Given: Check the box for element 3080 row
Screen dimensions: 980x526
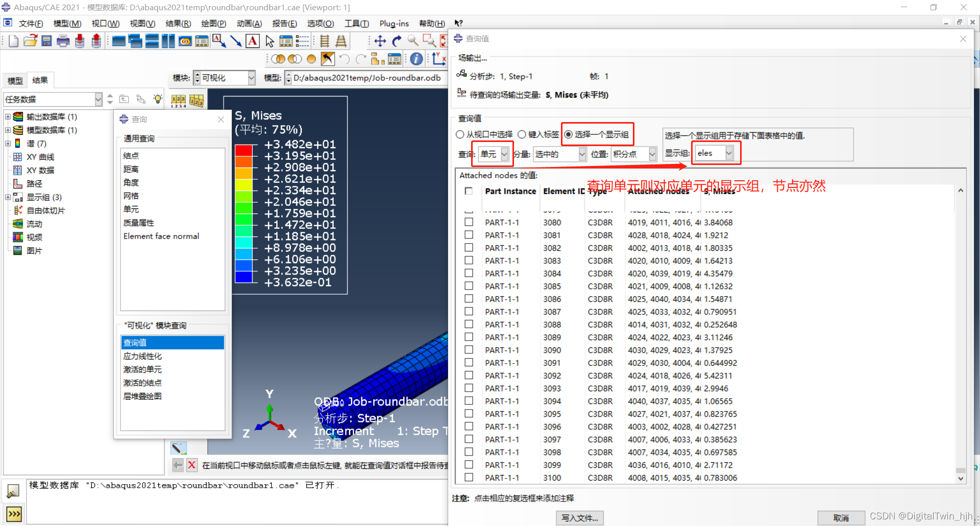Looking at the screenshot, I should click(469, 222).
